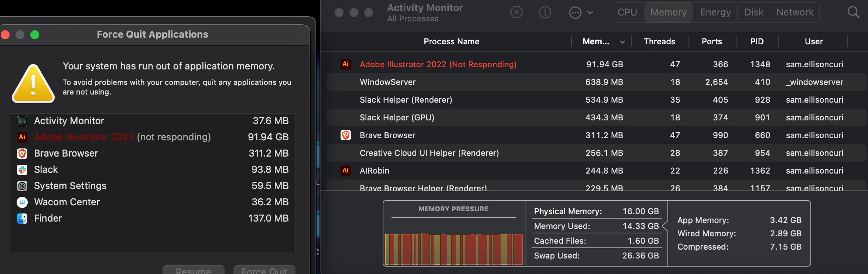Expand the dropdown chevron beside the ellipsis
The width and height of the screenshot is (868, 274).
(590, 13)
